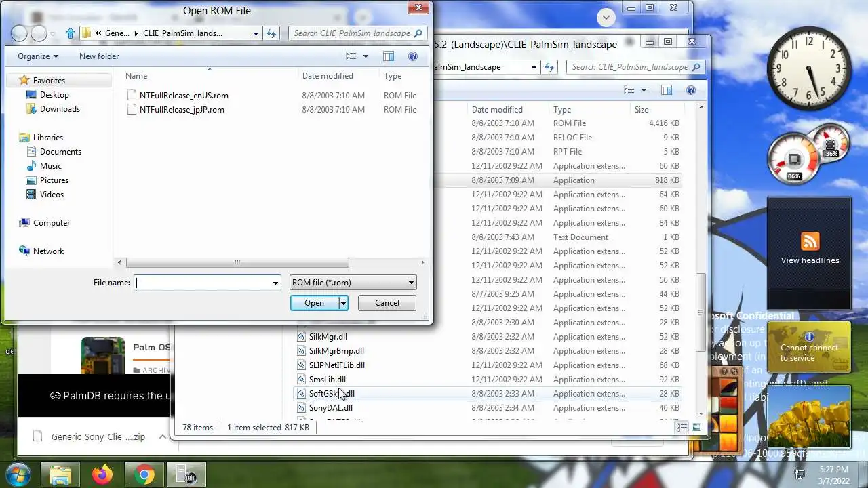Click horizontal scrollbar in file dialog
This screenshot has width=868, height=488.
(x=237, y=263)
